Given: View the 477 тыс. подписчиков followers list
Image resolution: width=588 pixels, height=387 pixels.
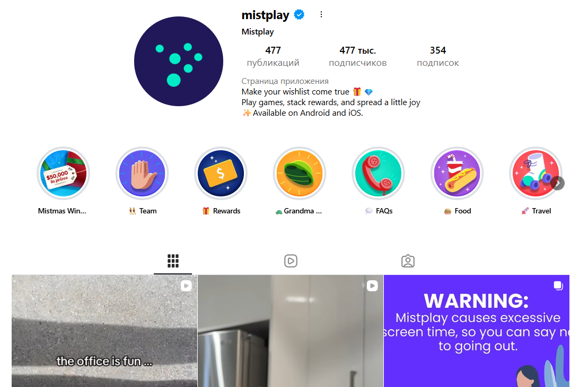Looking at the screenshot, I should (x=357, y=56).
